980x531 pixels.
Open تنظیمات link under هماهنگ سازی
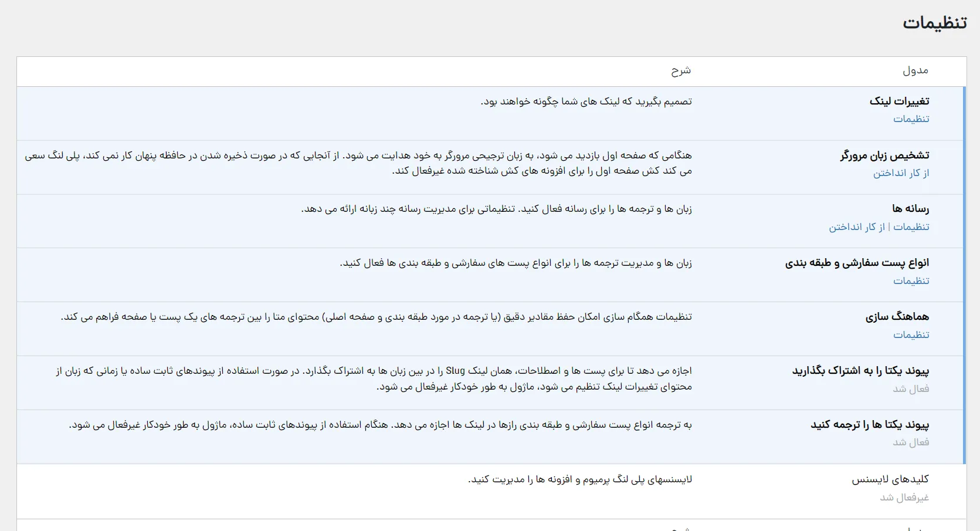pyautogui.click(x=911, y=335)
